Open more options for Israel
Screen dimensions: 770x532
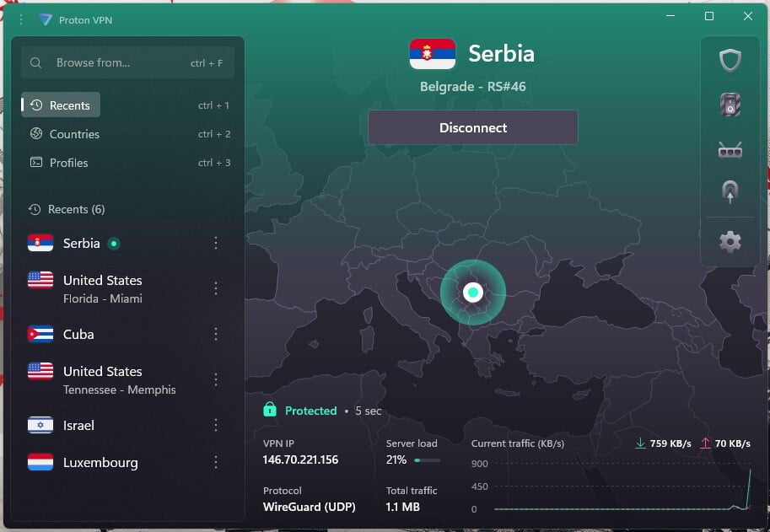click(x=216, y=425)
